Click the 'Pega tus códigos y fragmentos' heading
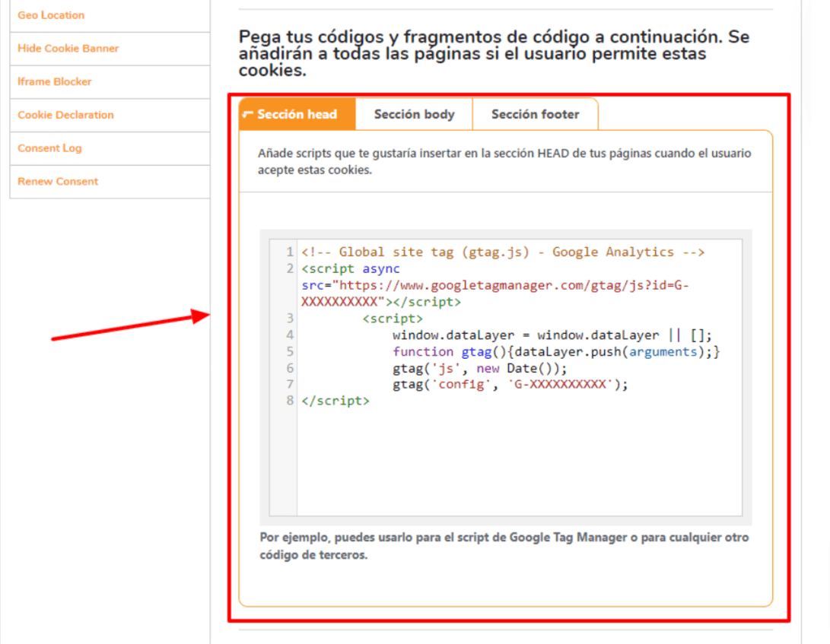 pos(494,53)
